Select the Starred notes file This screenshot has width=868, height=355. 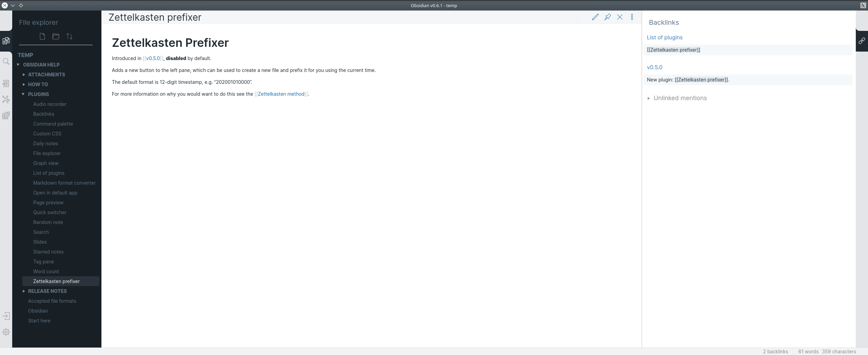click(48, 252)
